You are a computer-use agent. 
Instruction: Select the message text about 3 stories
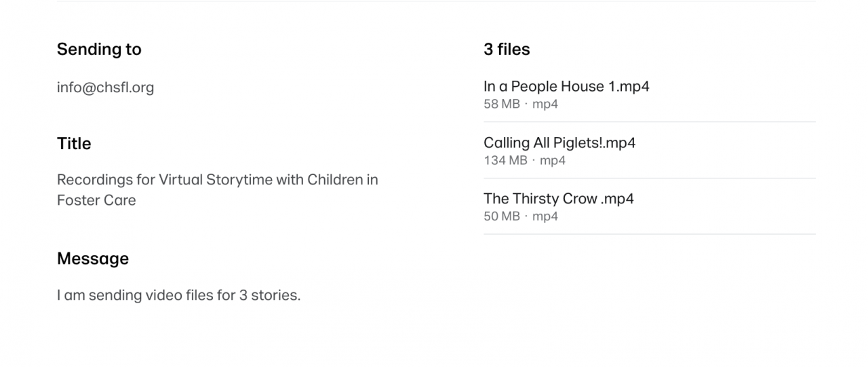[x=178, y=296]
